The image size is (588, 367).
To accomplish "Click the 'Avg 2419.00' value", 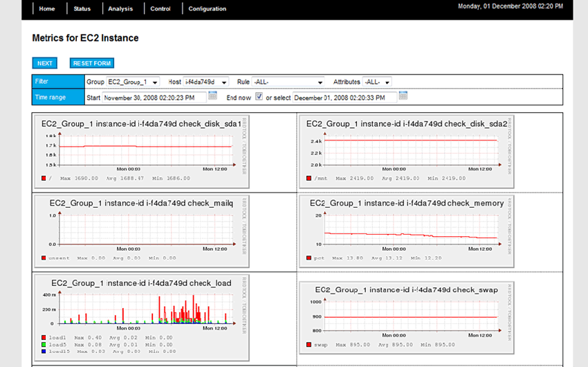I will tap(401, 179).
